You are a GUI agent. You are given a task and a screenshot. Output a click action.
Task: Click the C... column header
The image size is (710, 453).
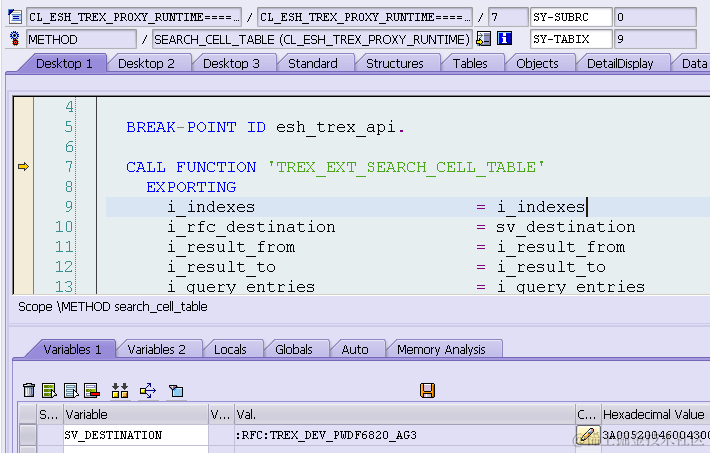click(588, 414)
